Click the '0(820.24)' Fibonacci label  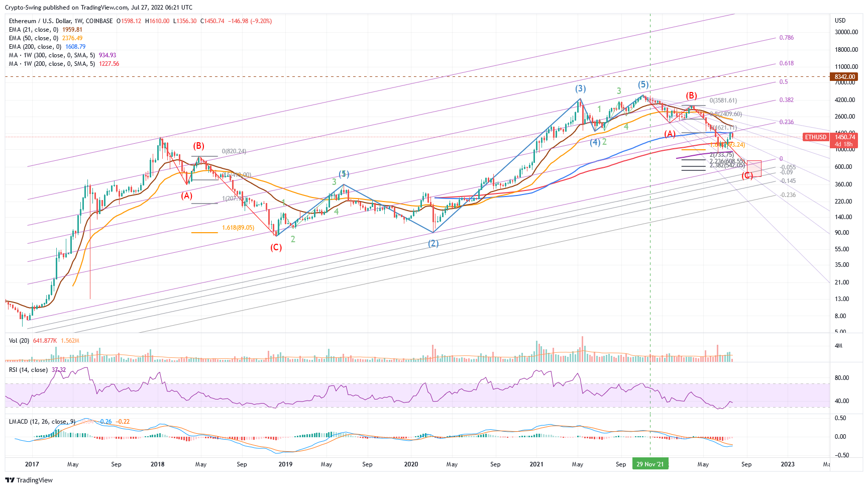[x=234, y=151]
